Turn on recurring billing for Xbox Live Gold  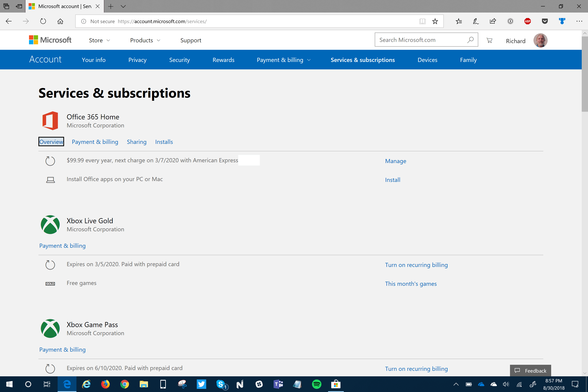pos(416,265)
